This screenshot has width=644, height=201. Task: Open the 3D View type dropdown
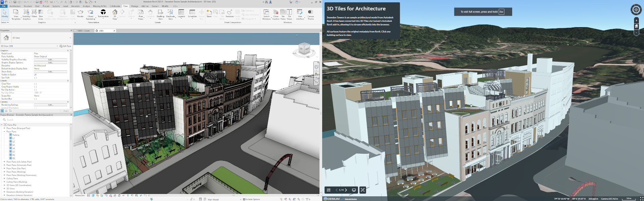[70, 38]
